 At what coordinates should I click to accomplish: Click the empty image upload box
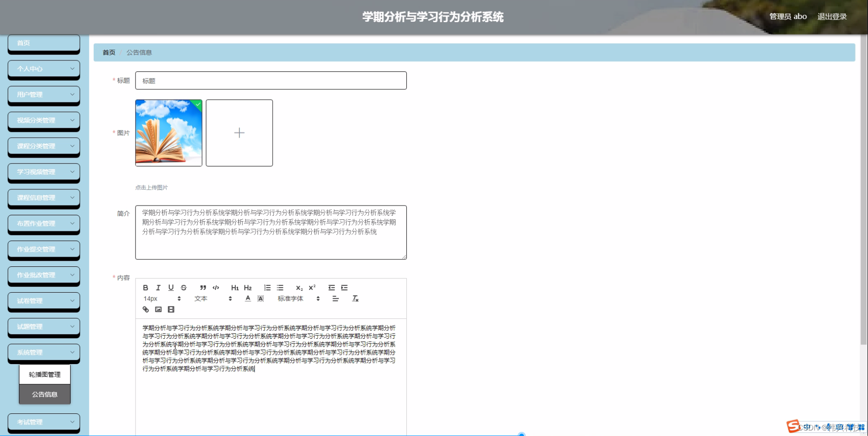(239, 133)
